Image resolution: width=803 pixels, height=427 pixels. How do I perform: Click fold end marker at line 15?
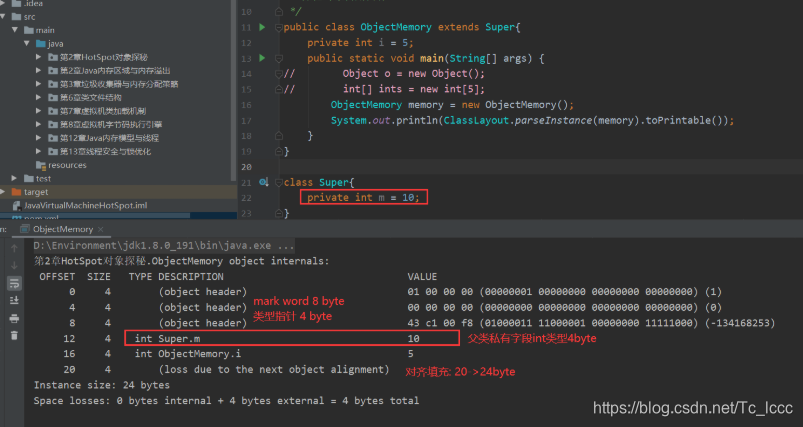click(279, 89)
